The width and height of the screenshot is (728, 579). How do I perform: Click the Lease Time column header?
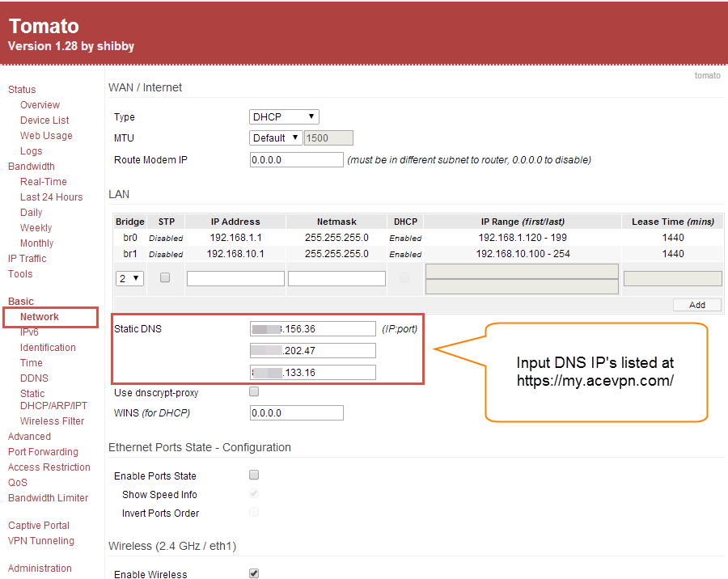(x=673, y=222)
